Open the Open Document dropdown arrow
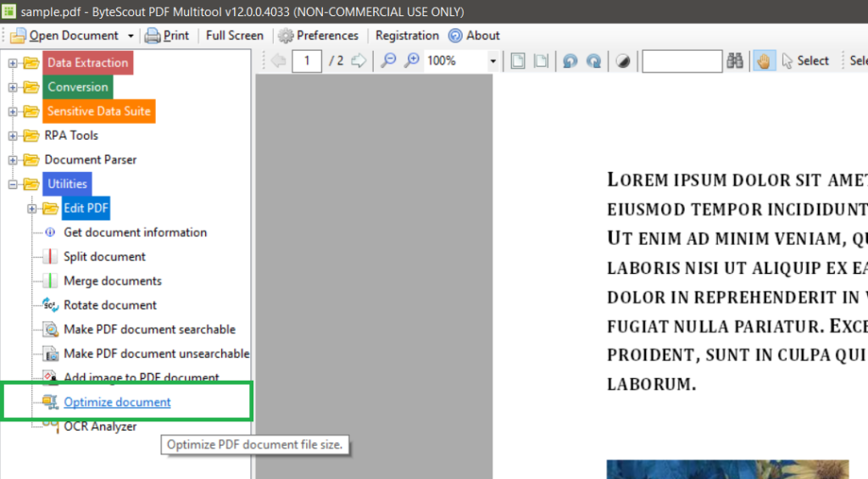Viewport: 868px width, 479px height. tap(131, 36)
